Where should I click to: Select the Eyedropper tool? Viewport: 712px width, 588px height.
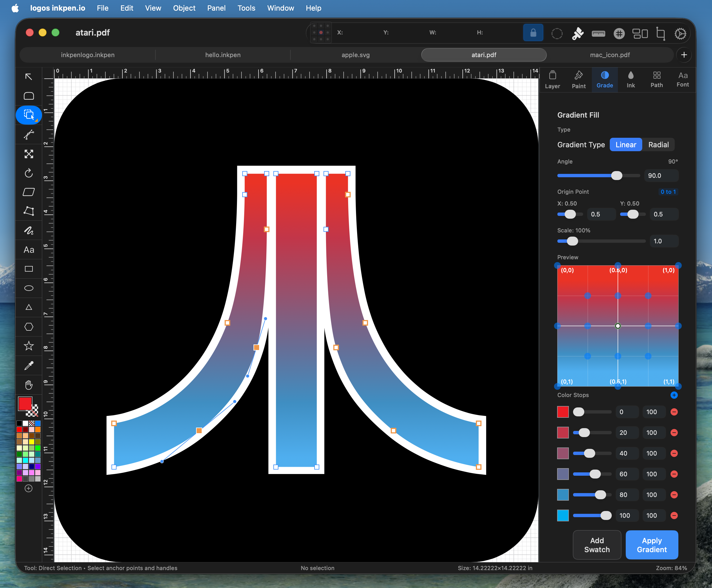pyautogui.click(x=29, y=365)
